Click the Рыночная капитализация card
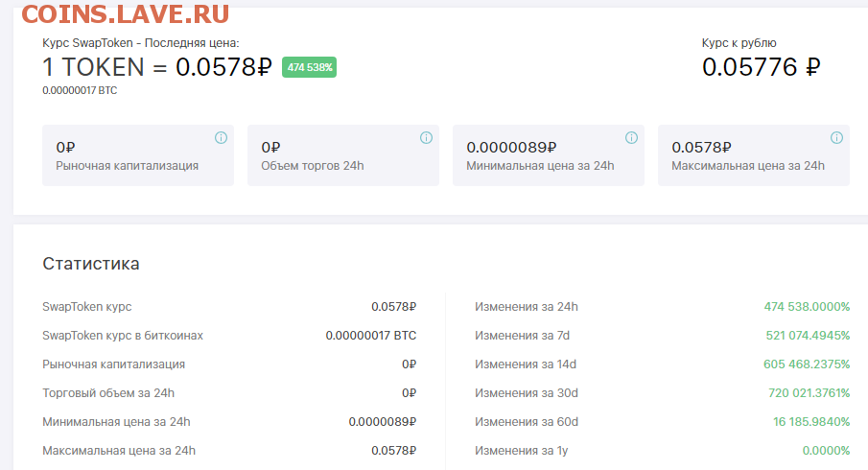This screenshot has height=470, width=868. click(138, 155)
